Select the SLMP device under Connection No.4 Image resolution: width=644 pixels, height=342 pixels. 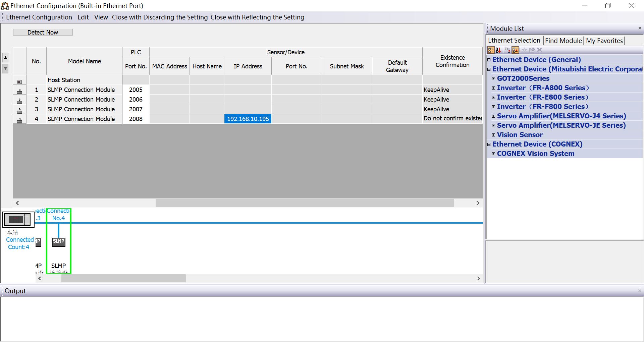(58, 242)
